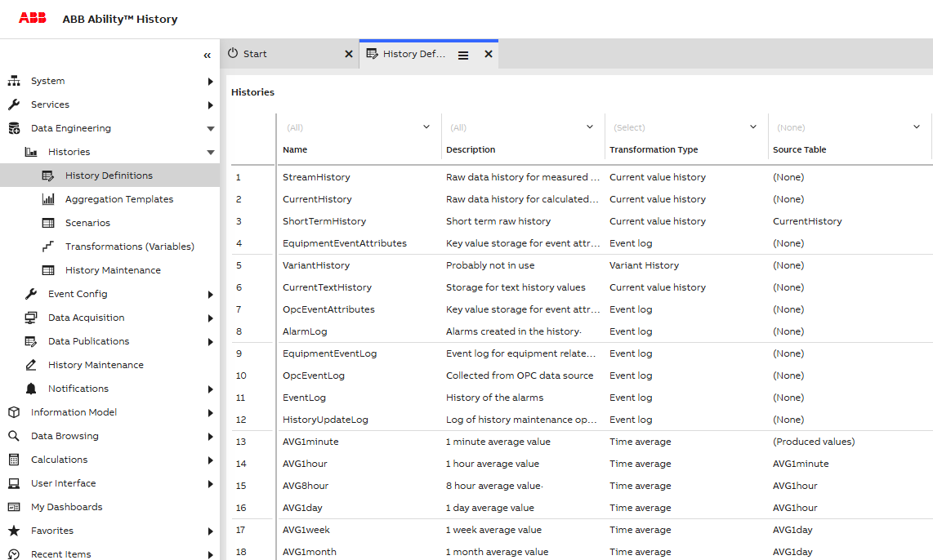Sort by the Description column header
Viewport: 933px width, 560px height.
(471, 150)
